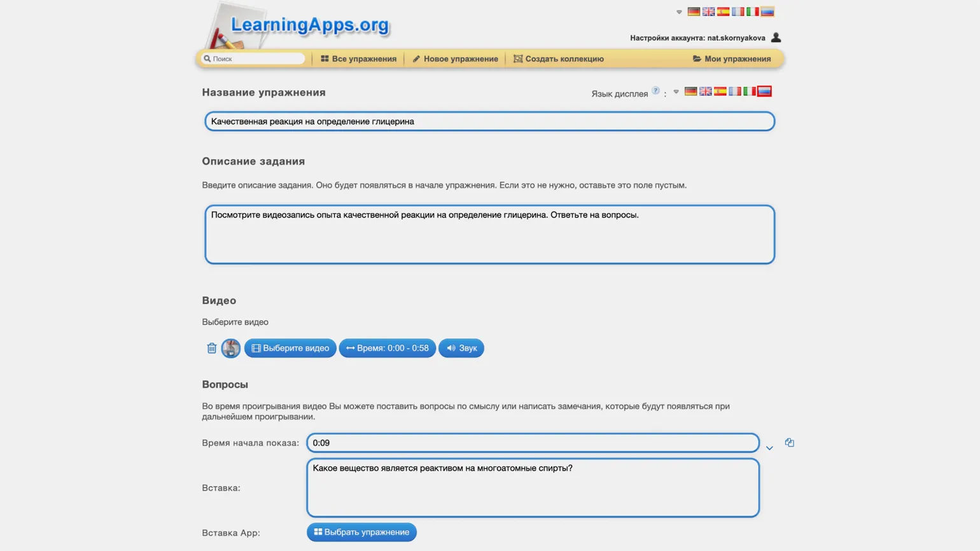The height and width of the screenshot is (551, 980).
Task: Switch site language with top English flag
Action: [x=708, y=11]
